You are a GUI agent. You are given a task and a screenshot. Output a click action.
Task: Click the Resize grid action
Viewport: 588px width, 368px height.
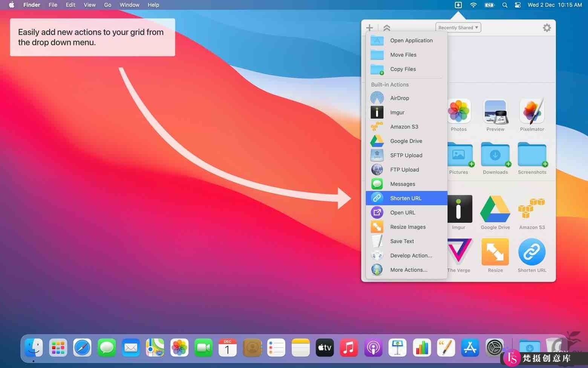tap(495, 252)
